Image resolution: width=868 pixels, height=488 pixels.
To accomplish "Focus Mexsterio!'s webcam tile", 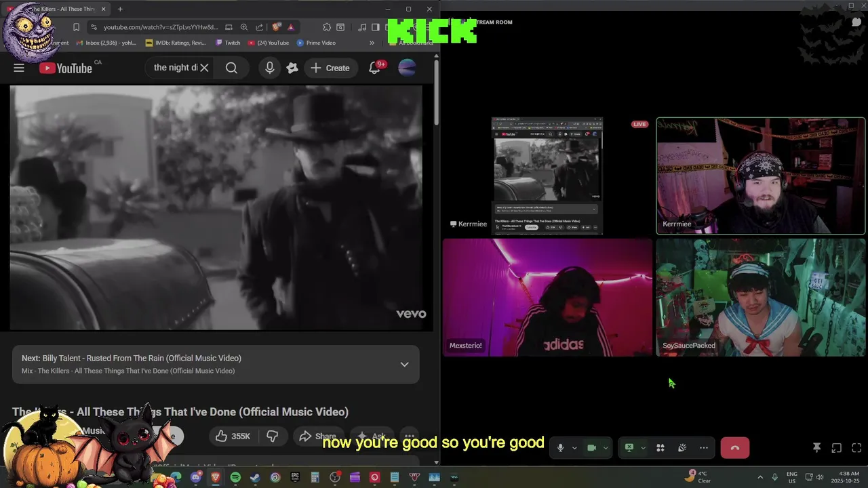I will [547, 297].
